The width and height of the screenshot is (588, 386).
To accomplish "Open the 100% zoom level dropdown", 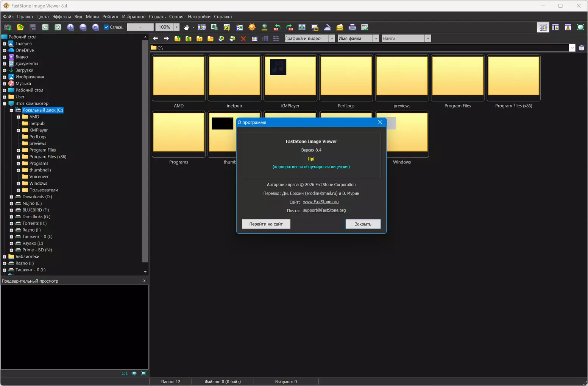I will pos(176,27).
